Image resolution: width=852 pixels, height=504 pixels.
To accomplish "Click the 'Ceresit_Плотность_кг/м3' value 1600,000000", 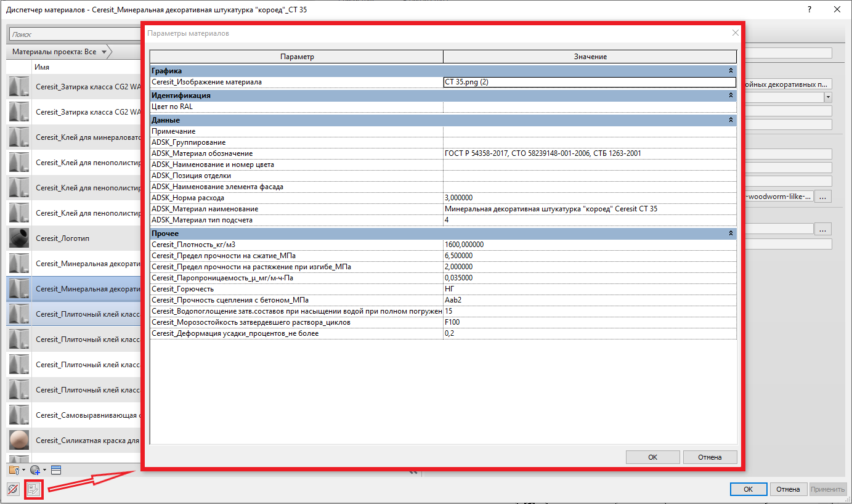I will coord(590,245).
